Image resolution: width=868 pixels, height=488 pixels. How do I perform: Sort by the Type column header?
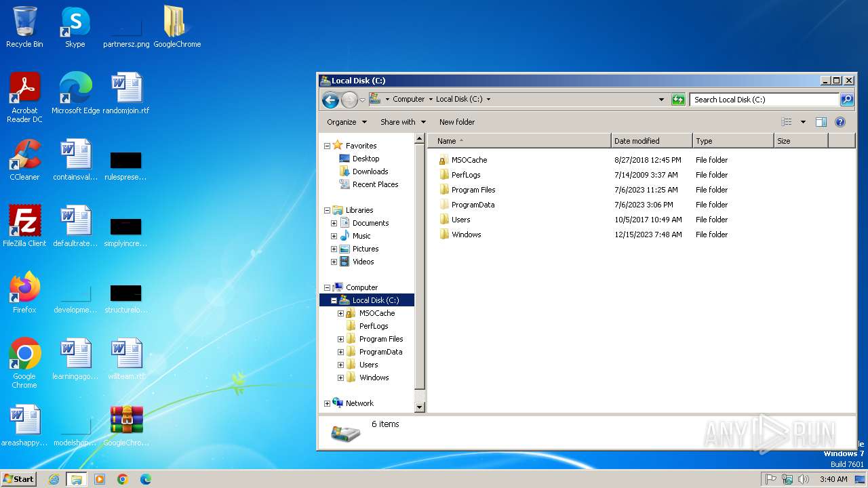click(733, 141)
